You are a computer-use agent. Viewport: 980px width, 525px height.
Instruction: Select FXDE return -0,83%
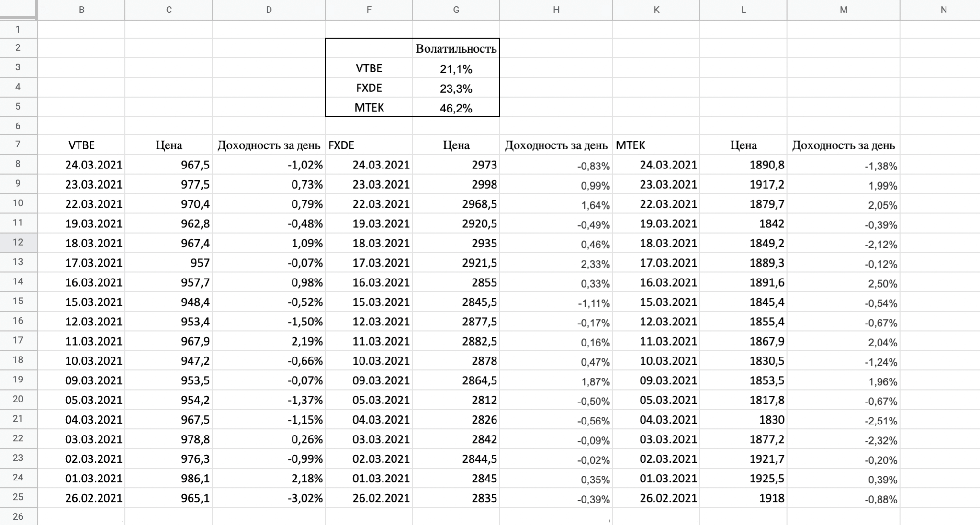556,165
